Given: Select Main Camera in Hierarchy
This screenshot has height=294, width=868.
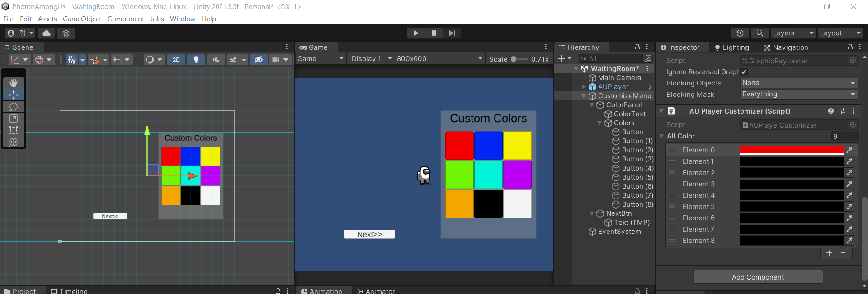Looking at the screenshot, I should tap(615, 78).
